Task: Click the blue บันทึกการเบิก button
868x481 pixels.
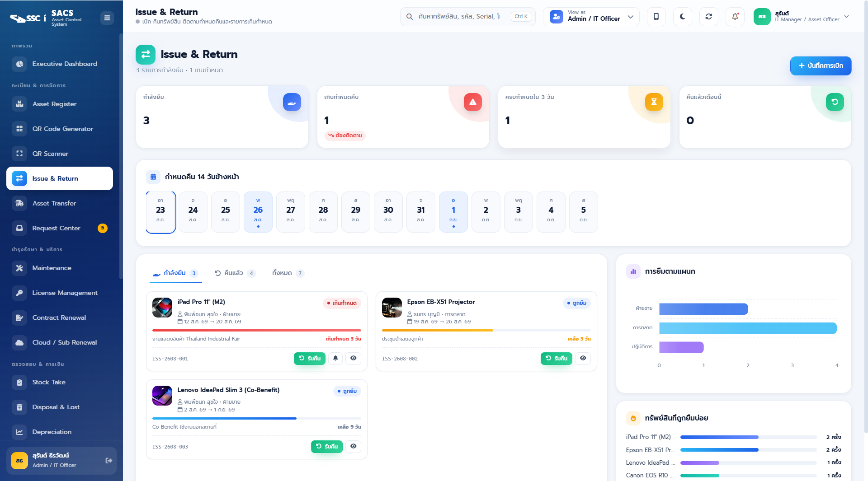Action: tap(821, 65)
